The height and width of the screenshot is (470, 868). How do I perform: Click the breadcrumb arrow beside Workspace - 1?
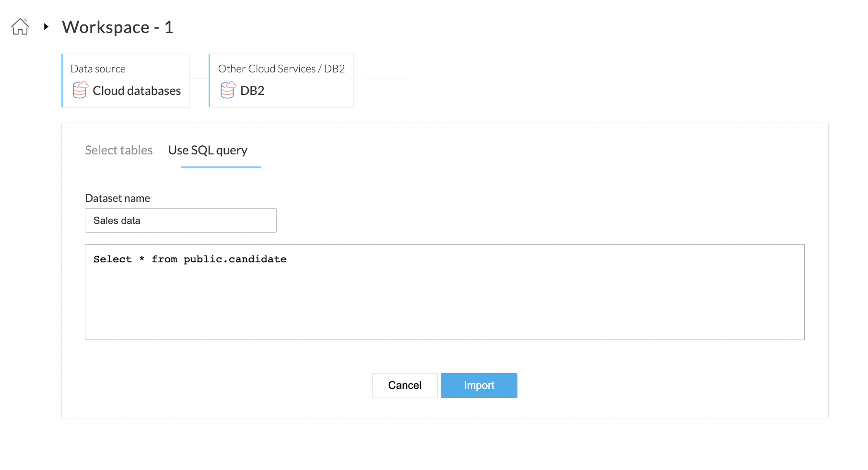[x=46, y=27]
